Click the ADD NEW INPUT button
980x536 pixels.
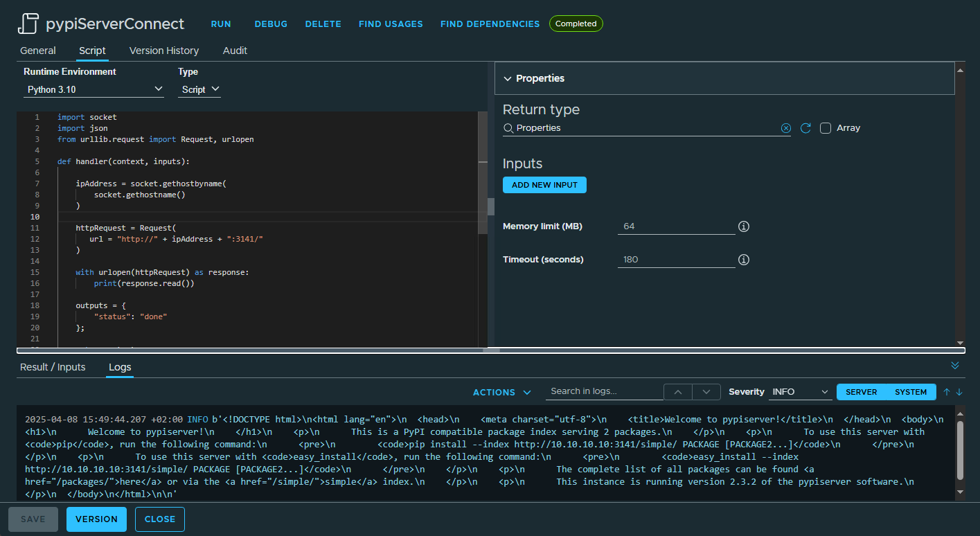(544, 185)
